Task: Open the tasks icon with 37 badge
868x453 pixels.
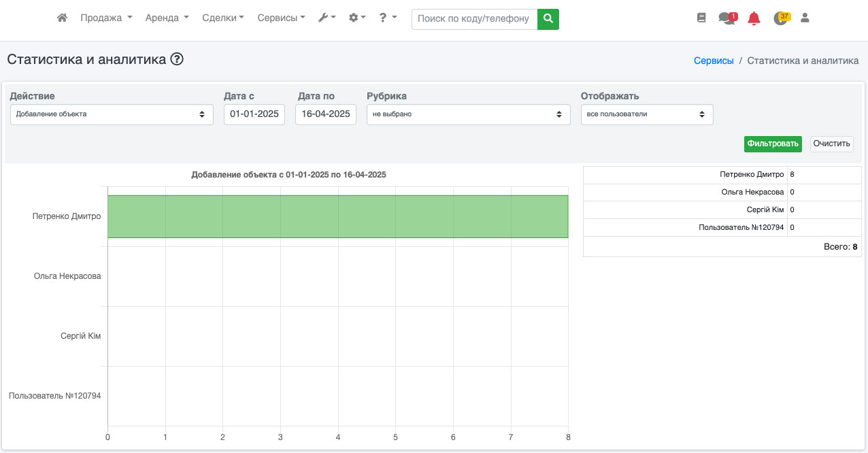Action: pos(780,18)
